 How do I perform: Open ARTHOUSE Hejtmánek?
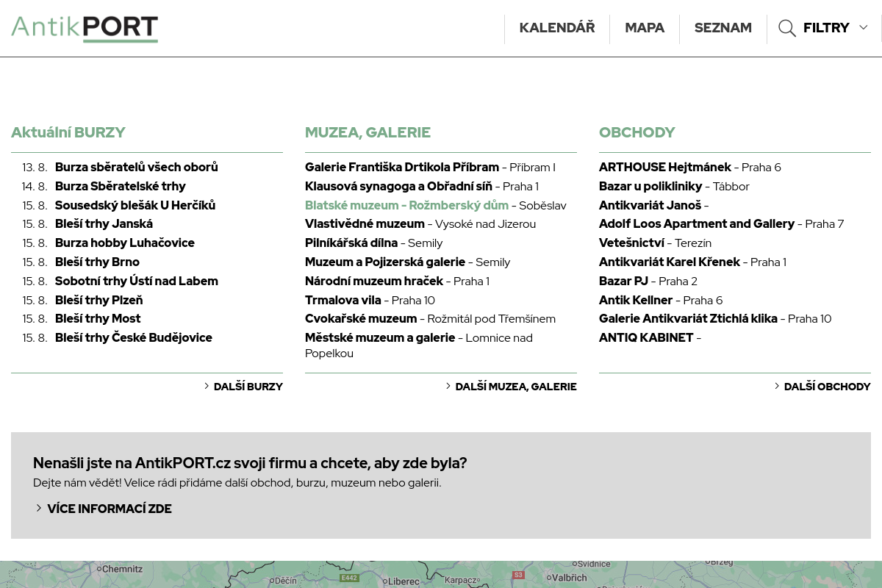(x=665, y=167)
